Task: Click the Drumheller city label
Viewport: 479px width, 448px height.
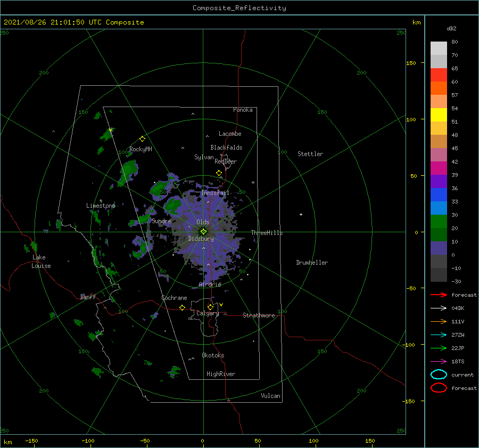Action: click(x=312, y=263)
